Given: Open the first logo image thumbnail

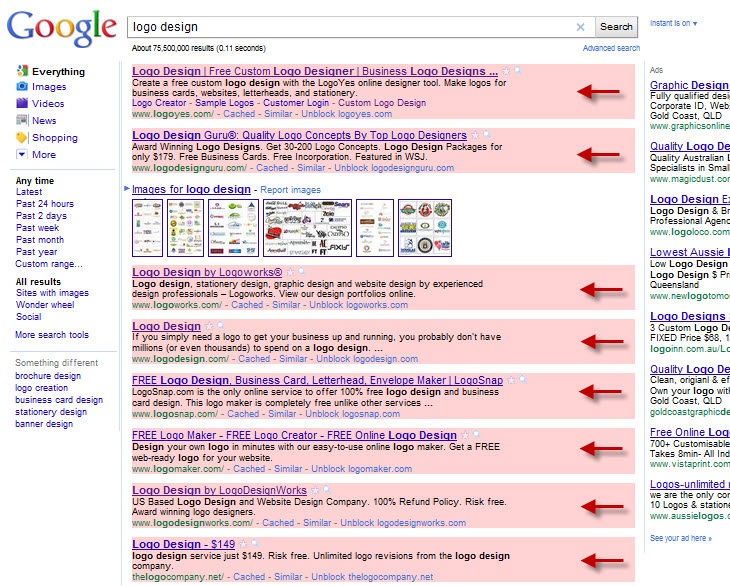Looking at the screenshot, I should [x=148, y=228].
